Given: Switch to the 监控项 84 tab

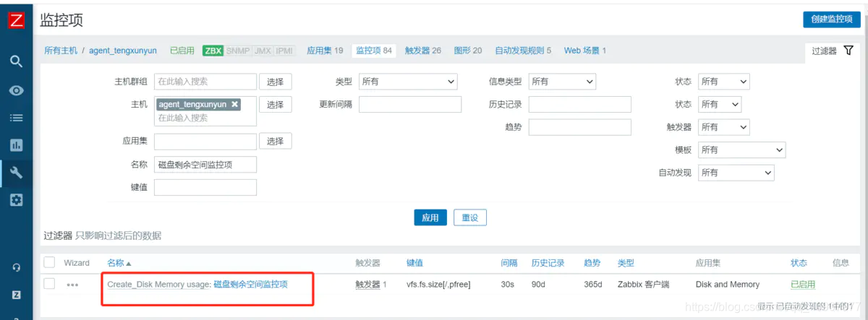Looking at the screenshot, I should pos(373,51).
